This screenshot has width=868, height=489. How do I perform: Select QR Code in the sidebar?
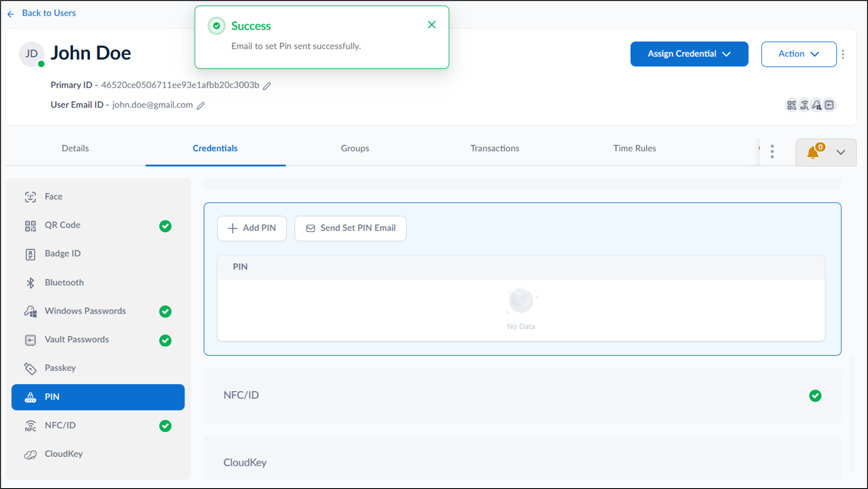98,225
